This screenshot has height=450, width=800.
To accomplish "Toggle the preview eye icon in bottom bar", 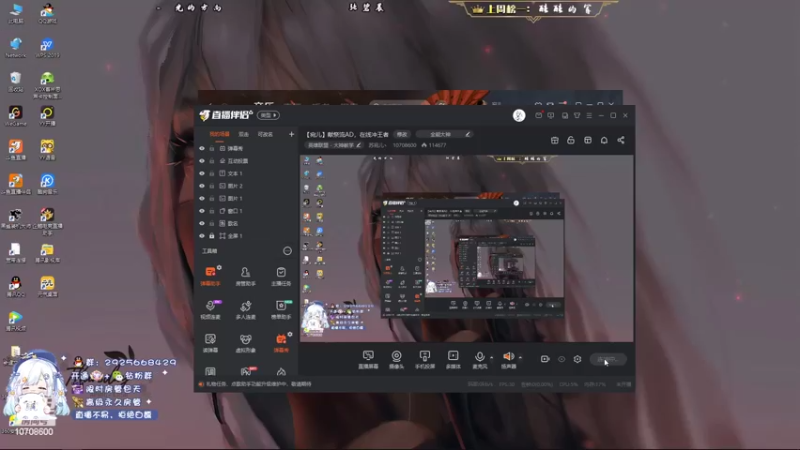I will pyautogui.click(x=561, y=359).
